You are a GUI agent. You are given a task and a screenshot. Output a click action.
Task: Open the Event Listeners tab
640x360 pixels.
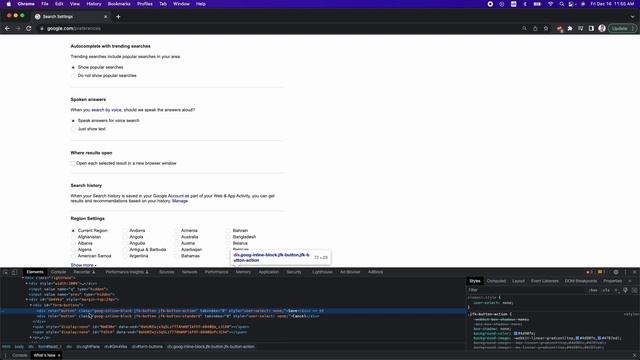[544, 281]
